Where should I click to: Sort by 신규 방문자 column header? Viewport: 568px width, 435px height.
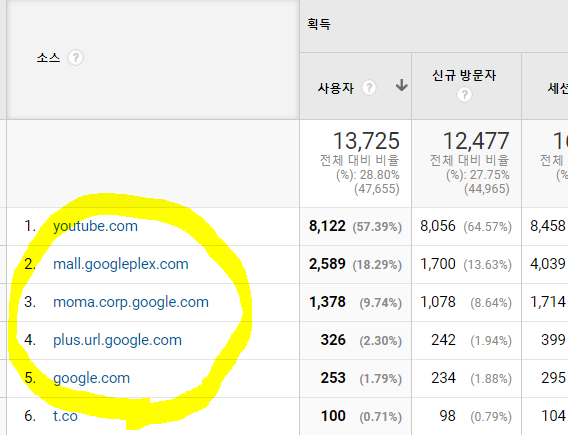464,76
